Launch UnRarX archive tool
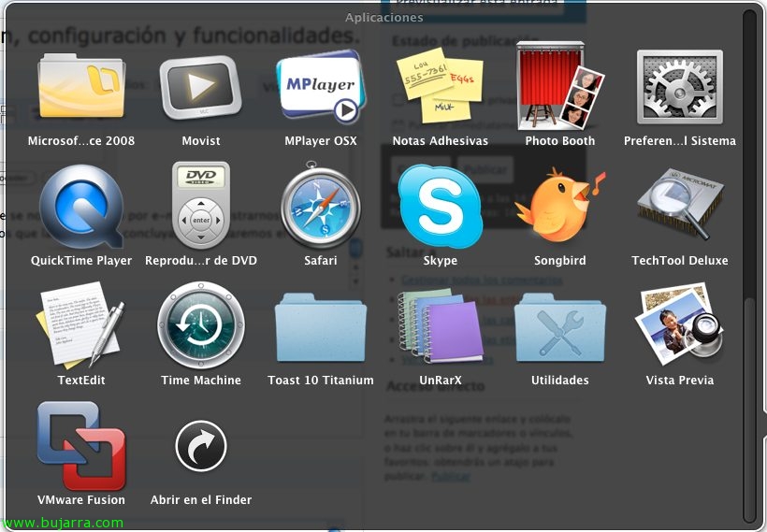Screen dimensions: 767x532 [x=440, y=327]
